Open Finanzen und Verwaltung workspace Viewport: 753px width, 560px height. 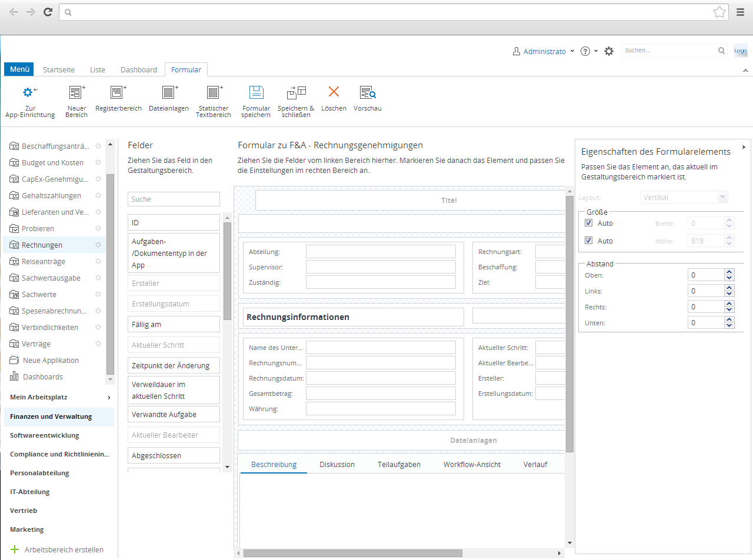(x=59, y=416)
